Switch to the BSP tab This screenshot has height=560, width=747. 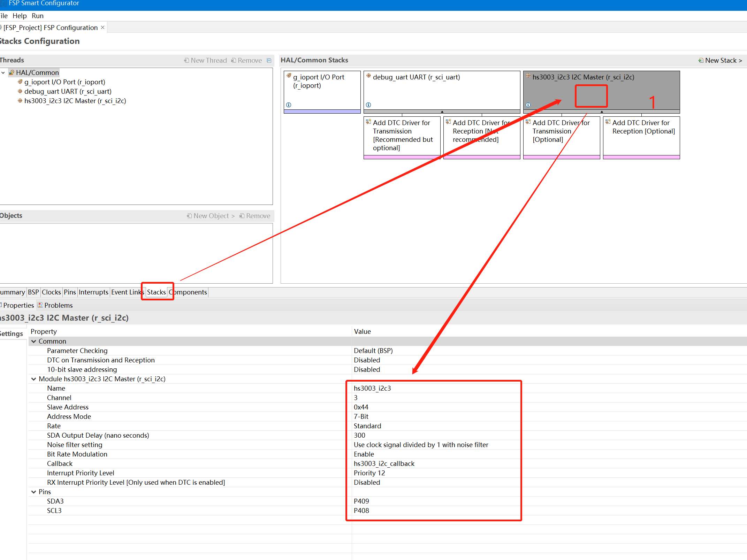tap(33, 292)
